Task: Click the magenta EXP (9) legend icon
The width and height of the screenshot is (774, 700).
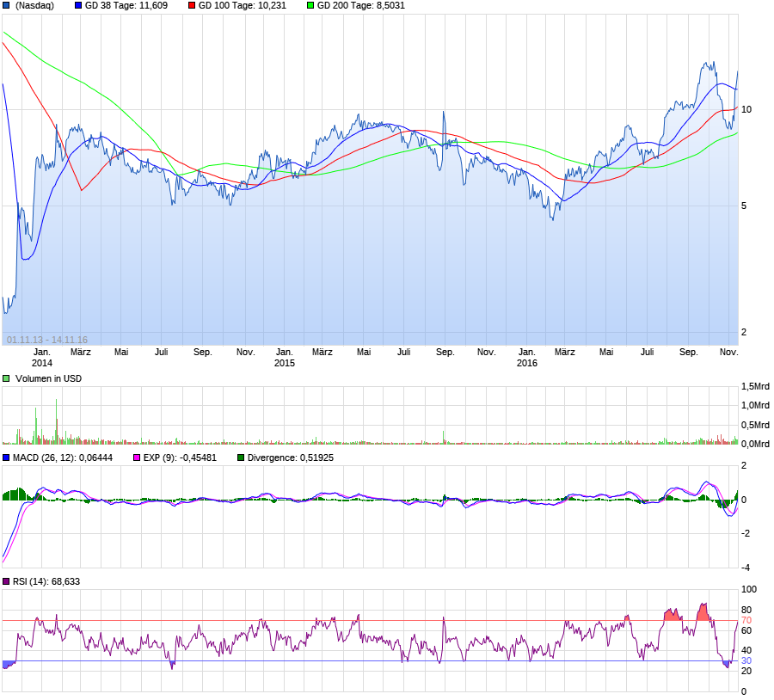Action: pos(137,457)
